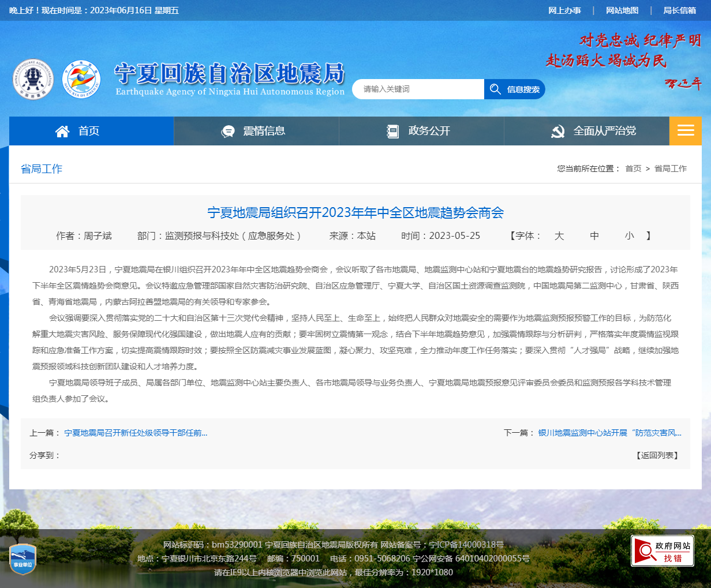711x588 pixels.
Task: Click the document icon beside 政务公开
Action: pyautogui.click(x=393, y=131)
